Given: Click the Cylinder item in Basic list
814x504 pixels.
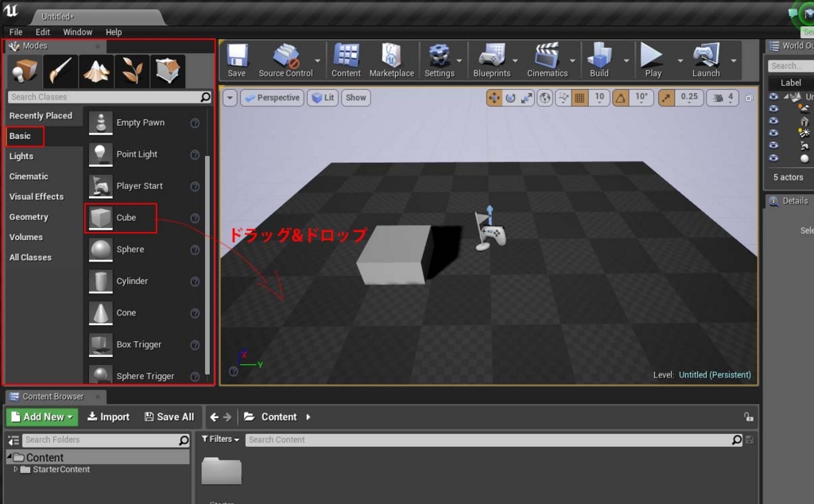Looking at the screenshot, I should click(142, 281).
